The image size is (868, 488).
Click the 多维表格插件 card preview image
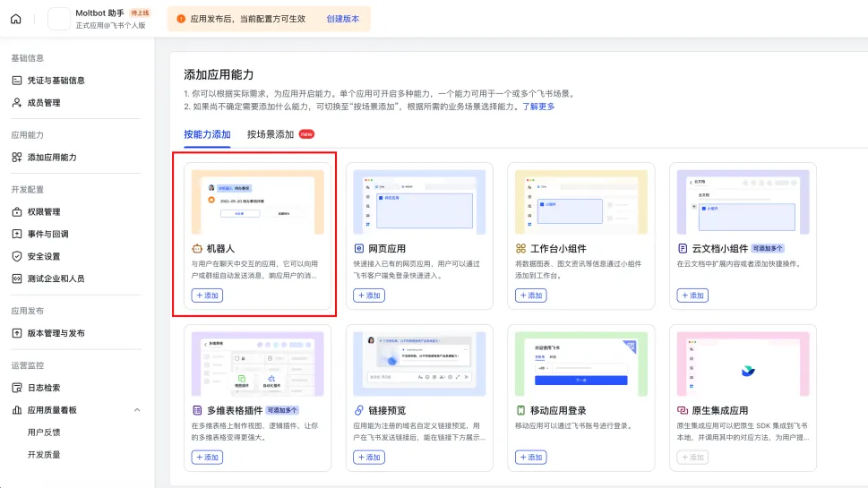257,364
